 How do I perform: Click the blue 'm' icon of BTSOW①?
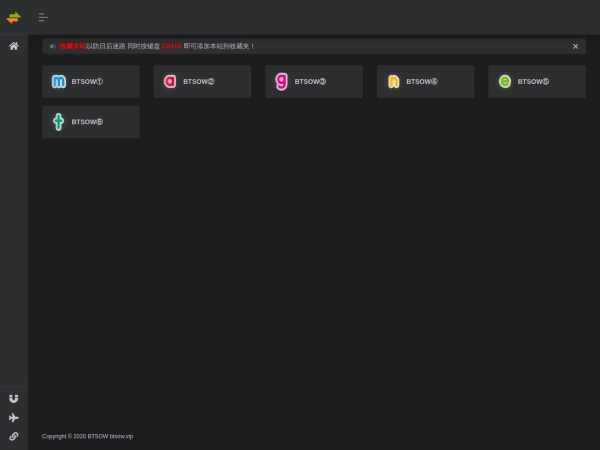59,82
